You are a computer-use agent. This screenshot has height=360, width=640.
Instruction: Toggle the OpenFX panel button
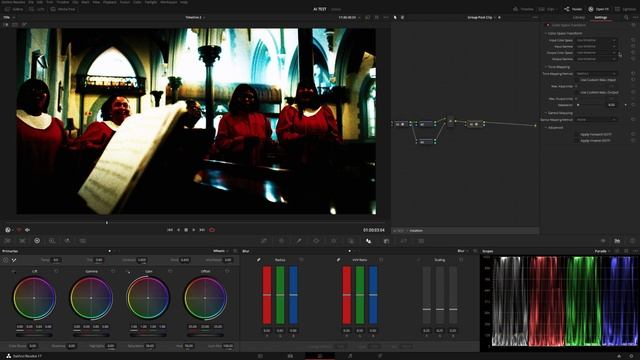coord(599,9)
